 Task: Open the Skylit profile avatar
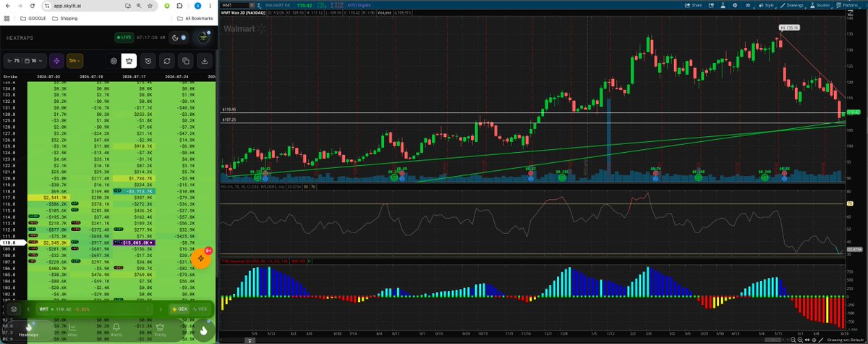(x=204, y=37)
